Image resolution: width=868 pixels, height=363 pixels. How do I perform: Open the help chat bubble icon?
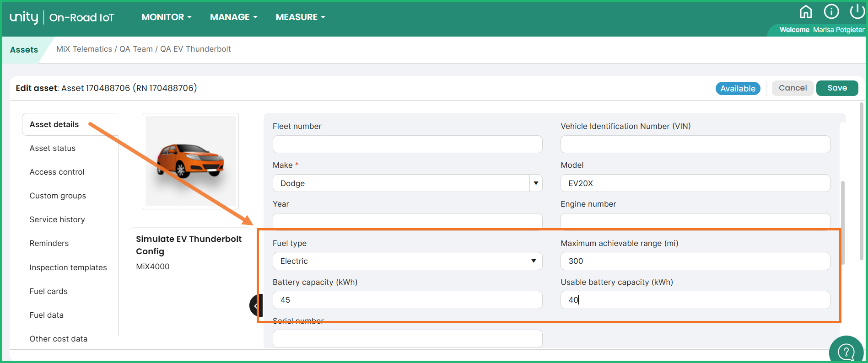pos(846,352)
